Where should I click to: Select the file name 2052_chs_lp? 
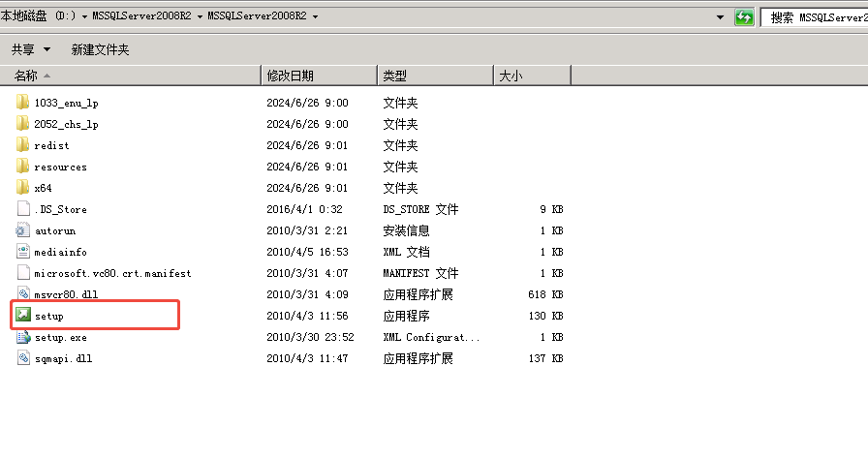click(67, 125)
